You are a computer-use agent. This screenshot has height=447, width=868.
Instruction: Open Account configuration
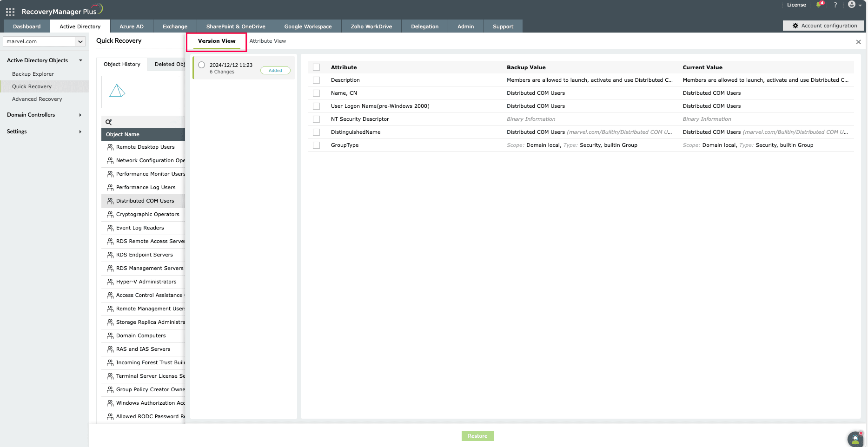[x=824, y=26]
